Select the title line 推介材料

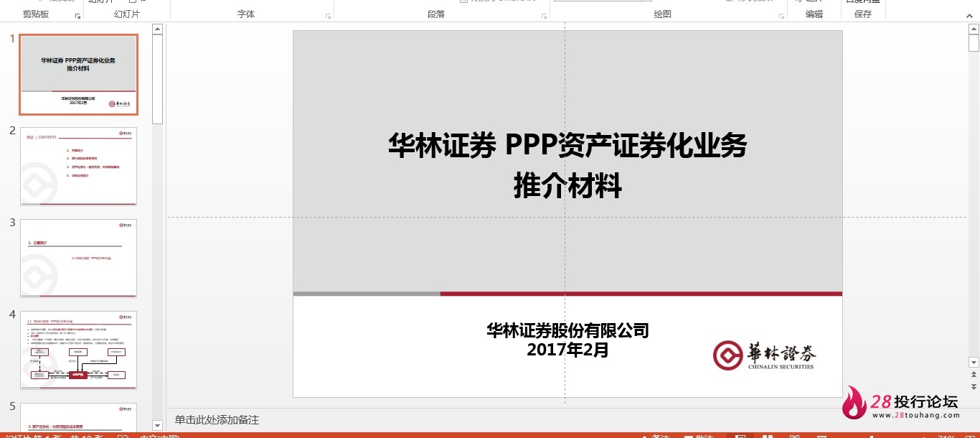point(567,187)
